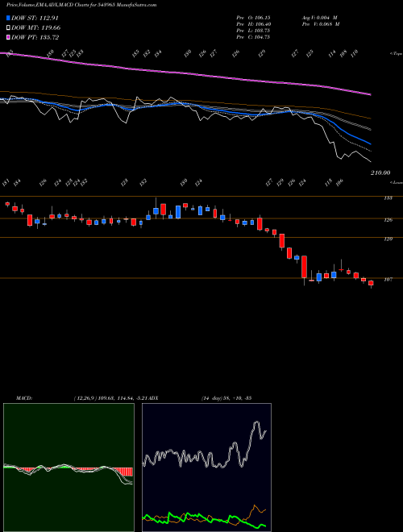This screenshot has width=403, height=532.
Task: Click the 'Pre C: 104.75' value
Action: click(x=253, y=37)
